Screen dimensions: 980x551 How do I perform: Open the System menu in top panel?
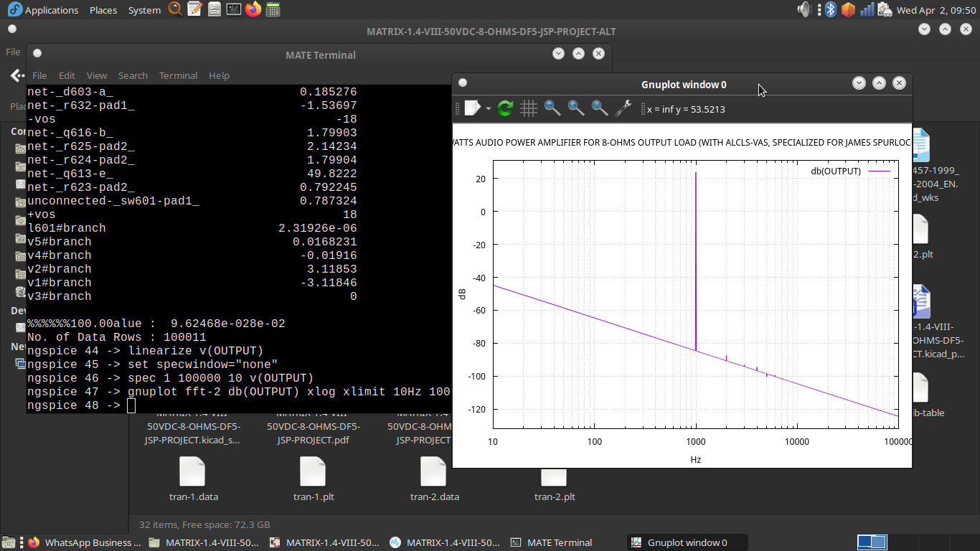tap(144, 10)
